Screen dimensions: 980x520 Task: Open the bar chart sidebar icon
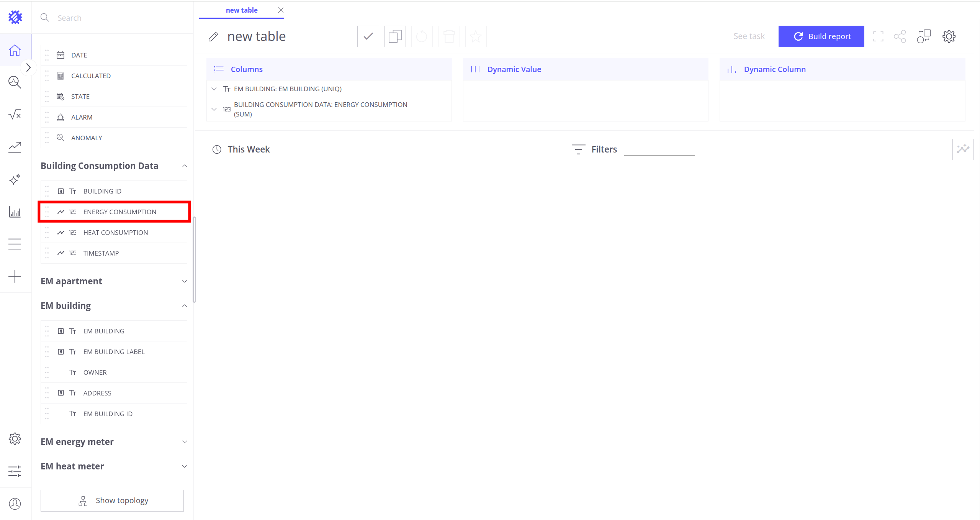point(15,212)
